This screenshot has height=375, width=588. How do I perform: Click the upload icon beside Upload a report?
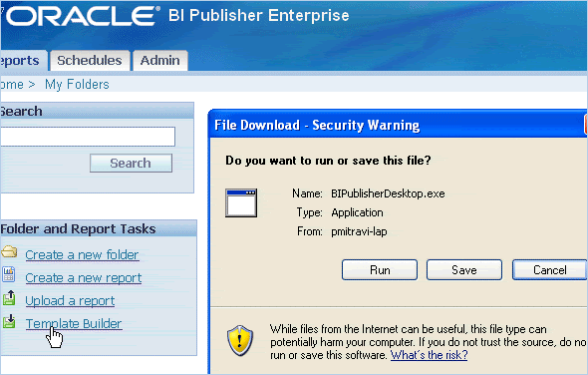click(9, 297)
